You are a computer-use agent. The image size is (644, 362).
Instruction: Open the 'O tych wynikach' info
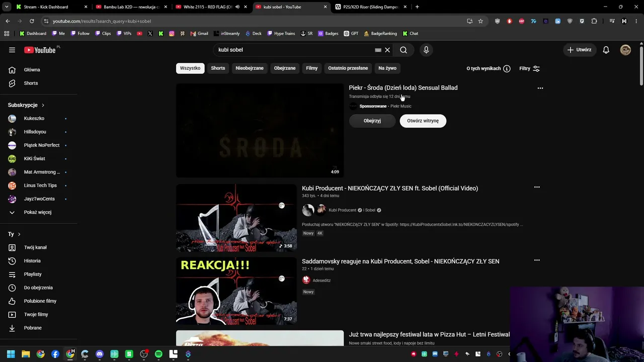(489, 68)
